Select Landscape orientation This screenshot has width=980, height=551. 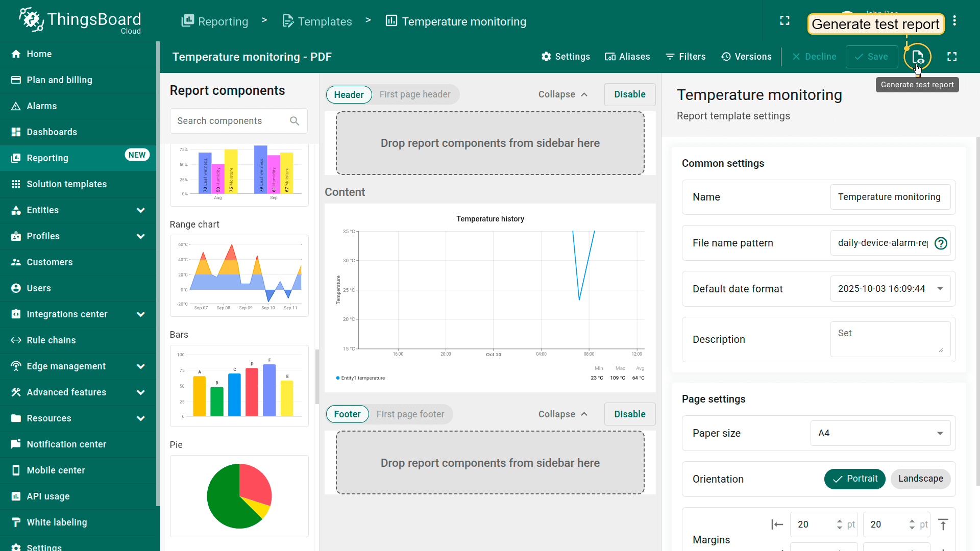(920, 479)
